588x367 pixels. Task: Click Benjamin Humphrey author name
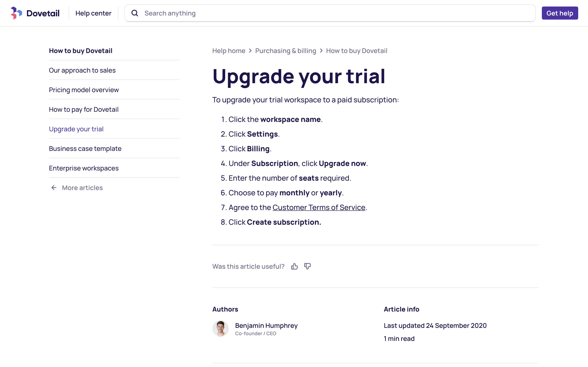coord(266,325)
